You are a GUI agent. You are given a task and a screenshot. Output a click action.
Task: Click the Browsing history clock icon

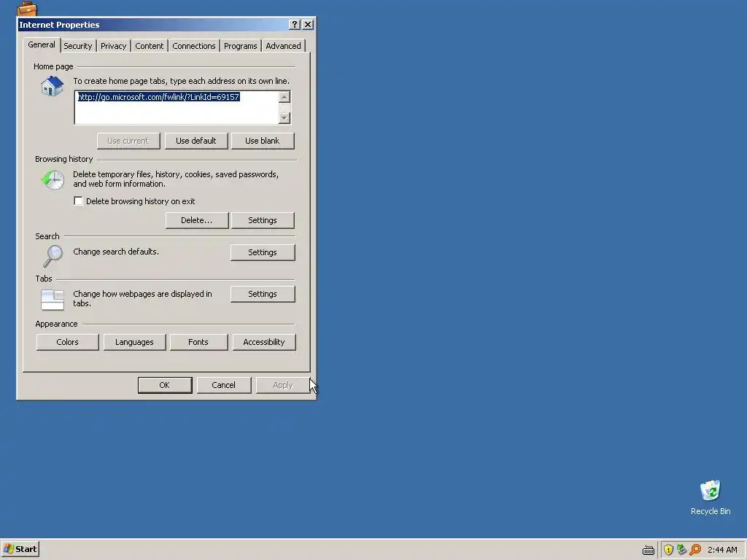[x=53, y=181]
